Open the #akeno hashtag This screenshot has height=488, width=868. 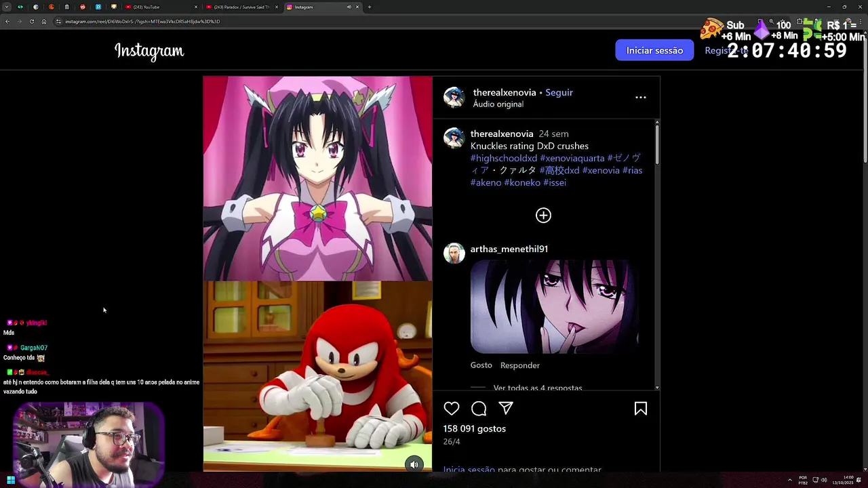tap(486, 182)
